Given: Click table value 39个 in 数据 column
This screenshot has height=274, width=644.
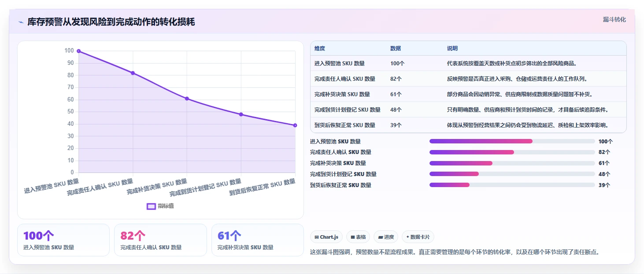Looking at the screenshot, I should 396,125.
